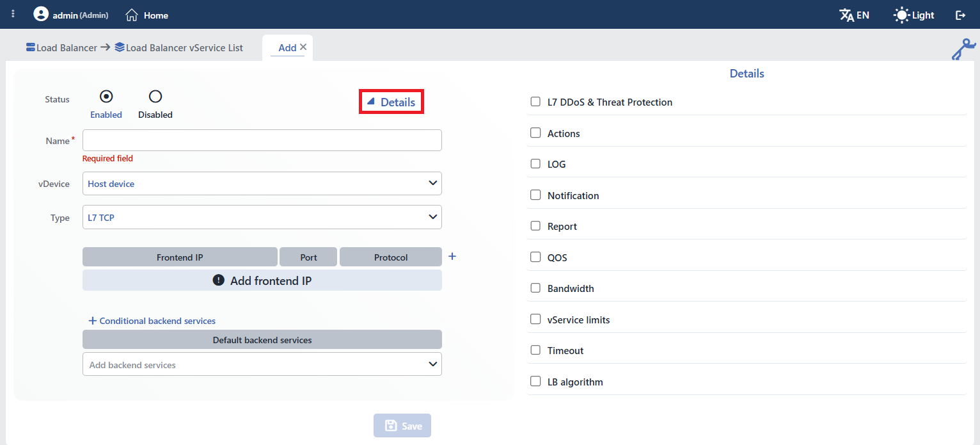Select the Enabled status radio
The width and height of the screenshot is (980, 445).
(106, 97)
